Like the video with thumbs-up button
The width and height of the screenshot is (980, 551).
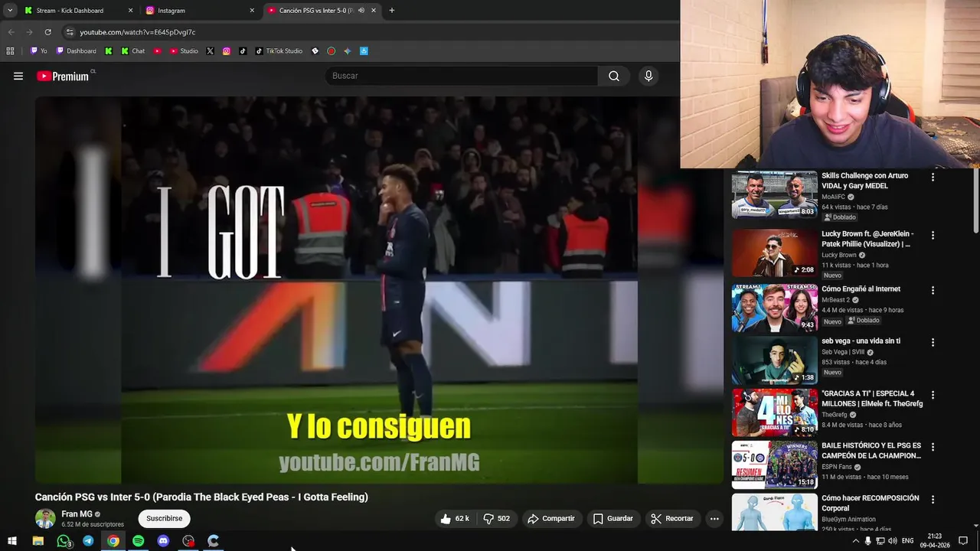click(455, 518)
